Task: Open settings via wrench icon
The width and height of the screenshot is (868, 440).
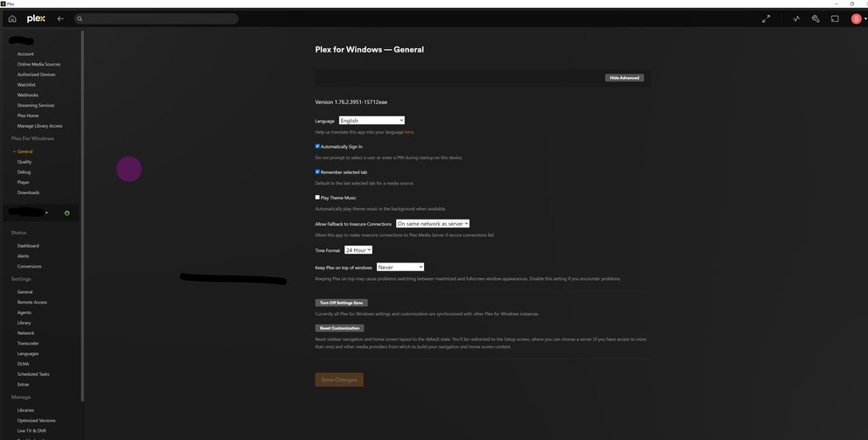Action: click(x=816, y=19)
